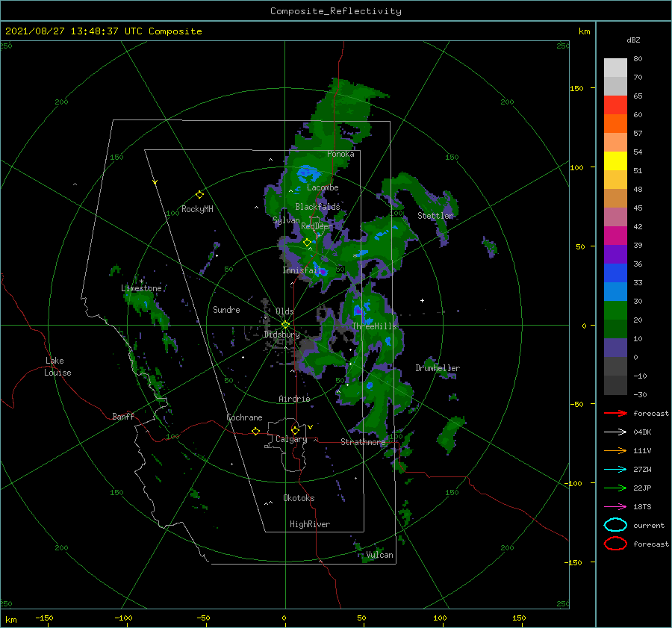
Task: Click the Drumheller label
Action: (438, 368)
